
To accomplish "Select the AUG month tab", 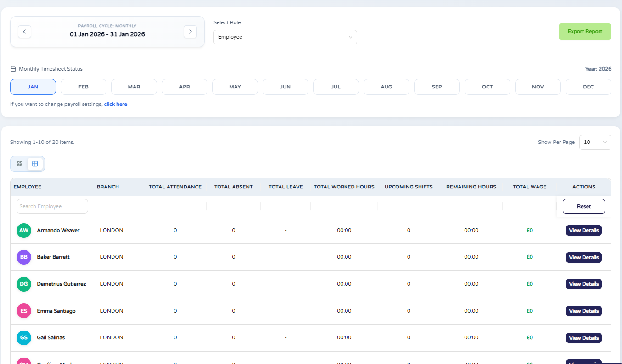I will click(387, 87).
